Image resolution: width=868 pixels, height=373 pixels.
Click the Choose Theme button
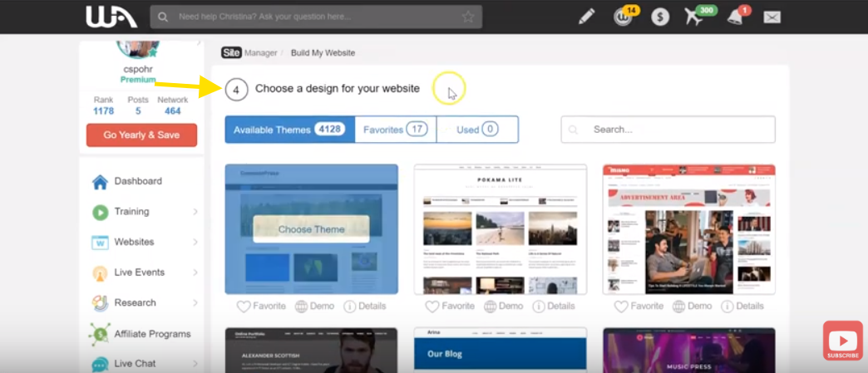[311, 229]
